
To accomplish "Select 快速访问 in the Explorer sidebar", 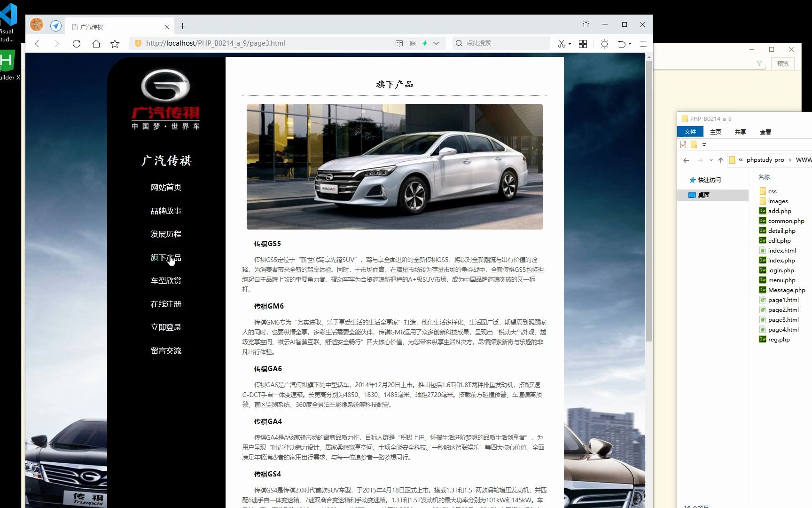I will point(709,180).
